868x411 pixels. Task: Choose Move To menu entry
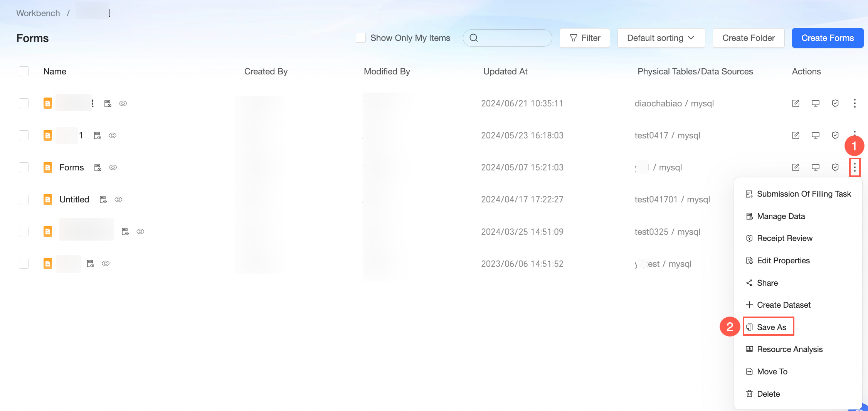[798, 372]
